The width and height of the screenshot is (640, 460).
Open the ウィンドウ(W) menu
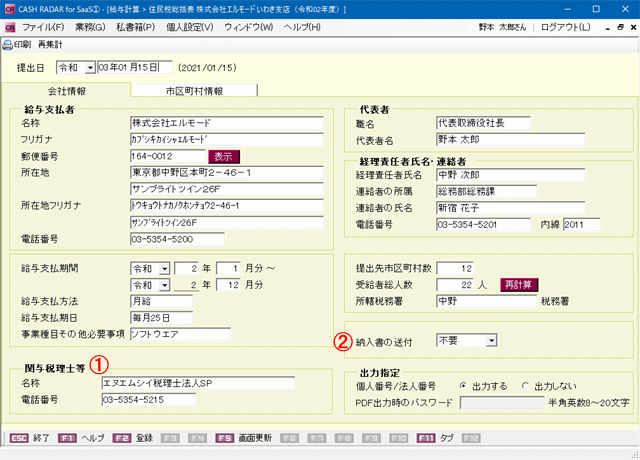[x=249, y=27]
